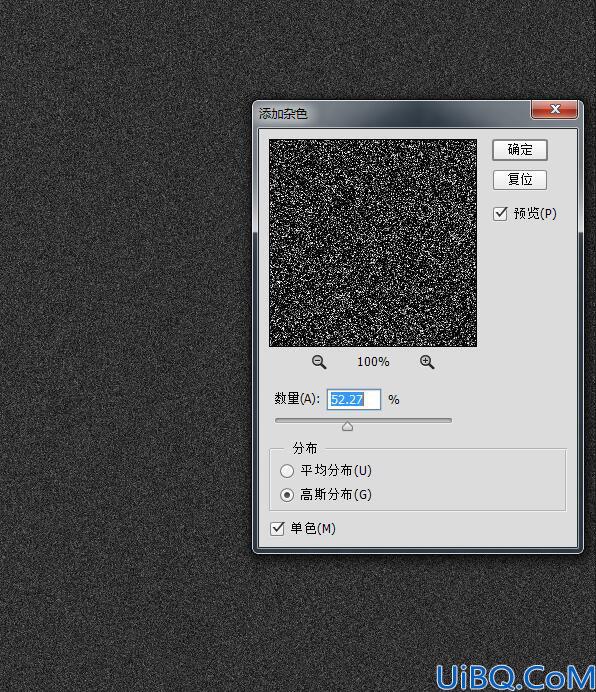Confirm with the 确定 button
Screen dimensions: 596x692
[520, 150]
